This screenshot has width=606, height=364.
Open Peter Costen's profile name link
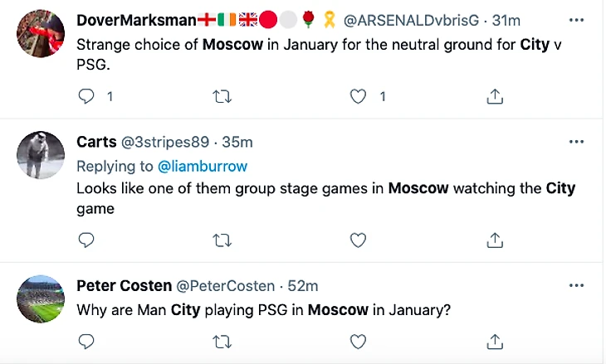pos(122,286)
